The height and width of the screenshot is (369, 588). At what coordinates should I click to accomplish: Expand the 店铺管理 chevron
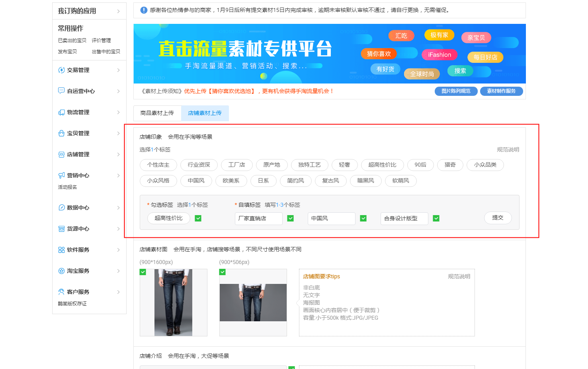tap(118, 154)
